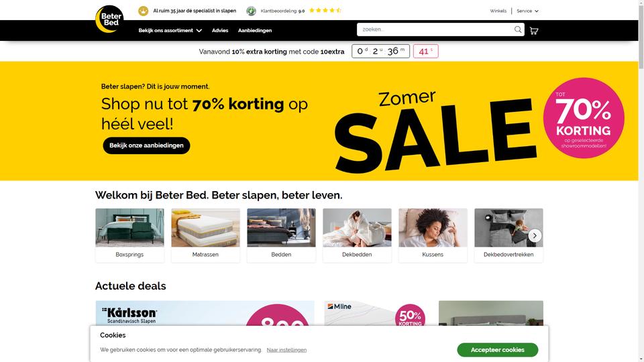Click the 35 jaar specialist smiley icon
This screenshot has width=644, height=362.
coord(143,11)
